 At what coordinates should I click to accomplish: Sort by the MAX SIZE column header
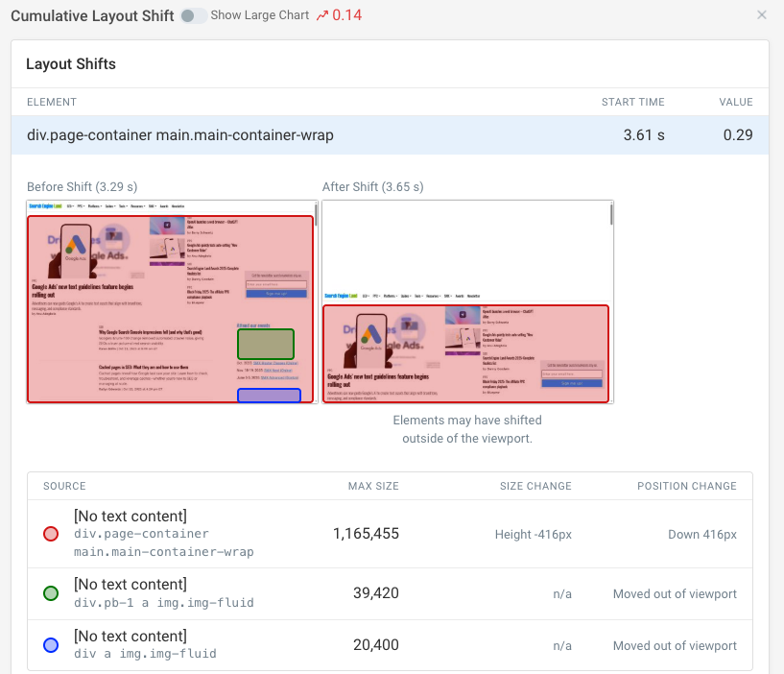(x=373, y=487)
